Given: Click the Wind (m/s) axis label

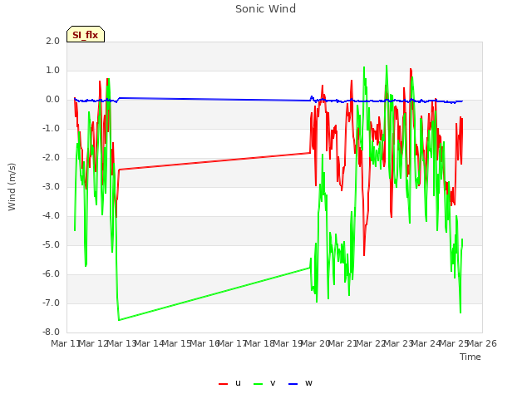Looking at the screenshot, I should [12, 187].
